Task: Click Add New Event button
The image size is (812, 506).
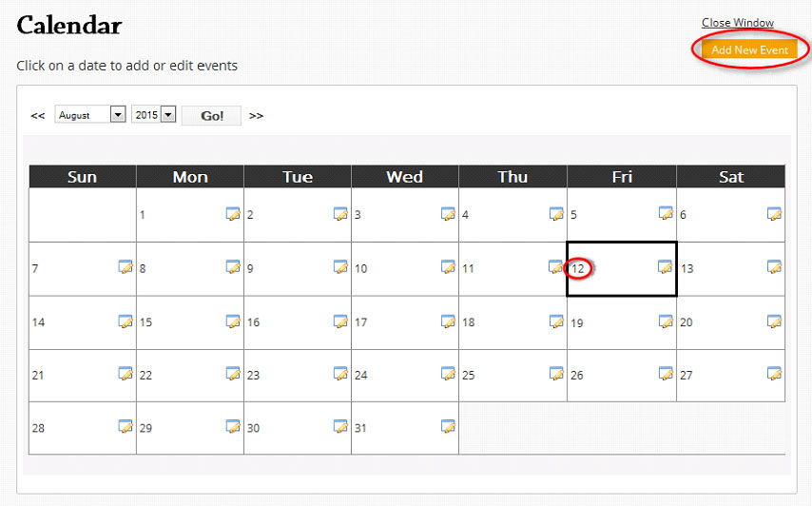Action: pos(749,49)
